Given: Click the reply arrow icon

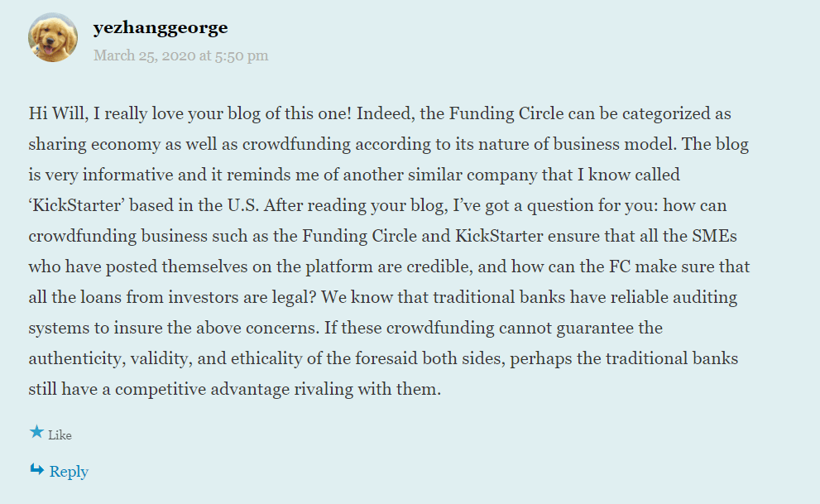Looking at the screenshot, I should tap(36, 470).
